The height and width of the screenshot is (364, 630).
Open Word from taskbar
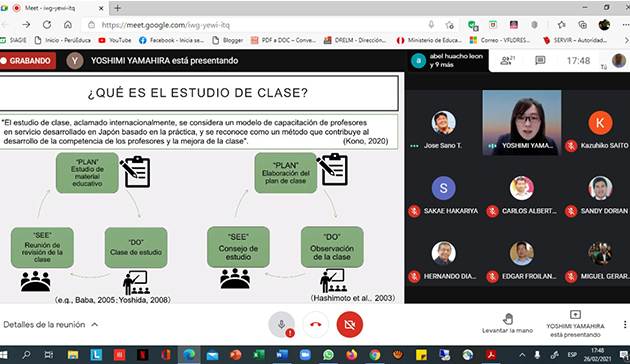[x=282, y=355]
